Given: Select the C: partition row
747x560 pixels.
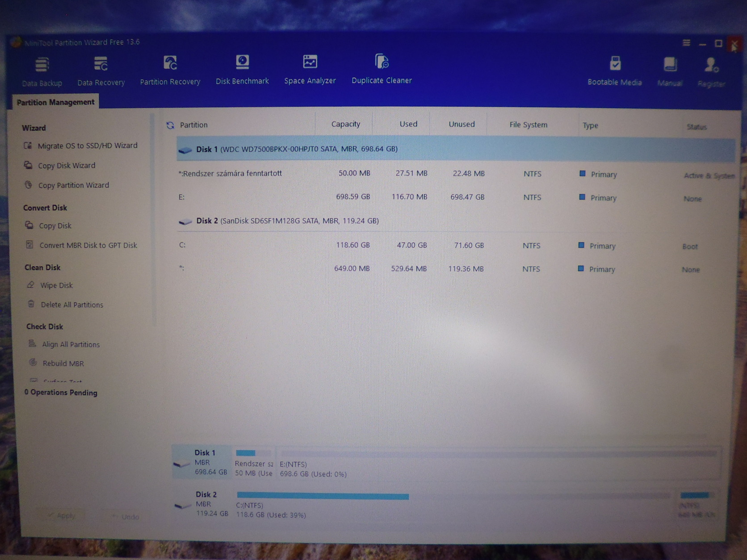Looking at the screenshot, I should tap(455, 246).
